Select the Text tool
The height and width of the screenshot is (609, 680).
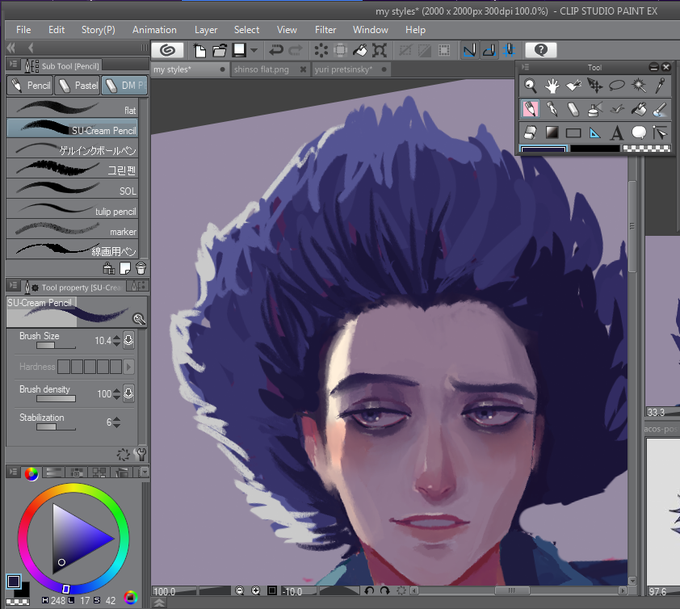pos(617,132)
